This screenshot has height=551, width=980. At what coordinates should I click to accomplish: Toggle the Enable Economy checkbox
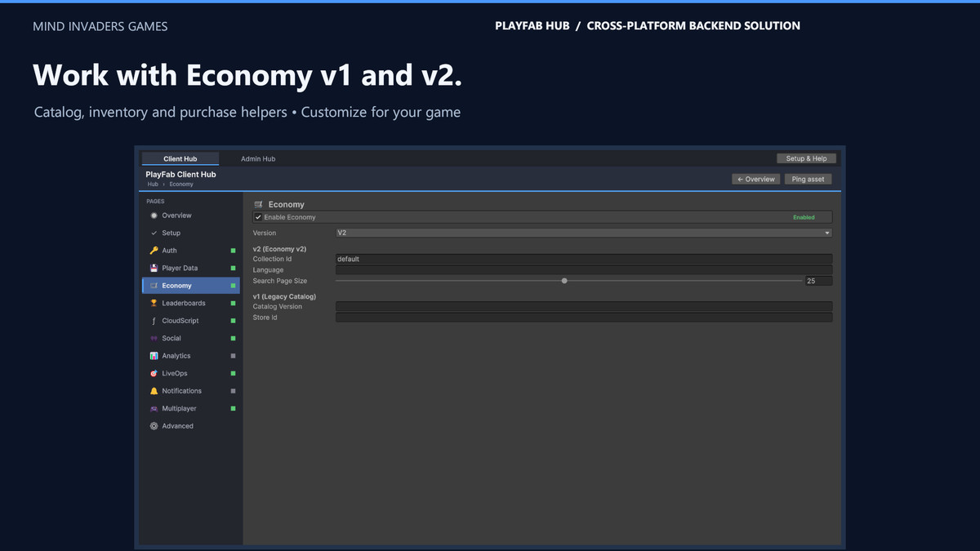point(258,217)
